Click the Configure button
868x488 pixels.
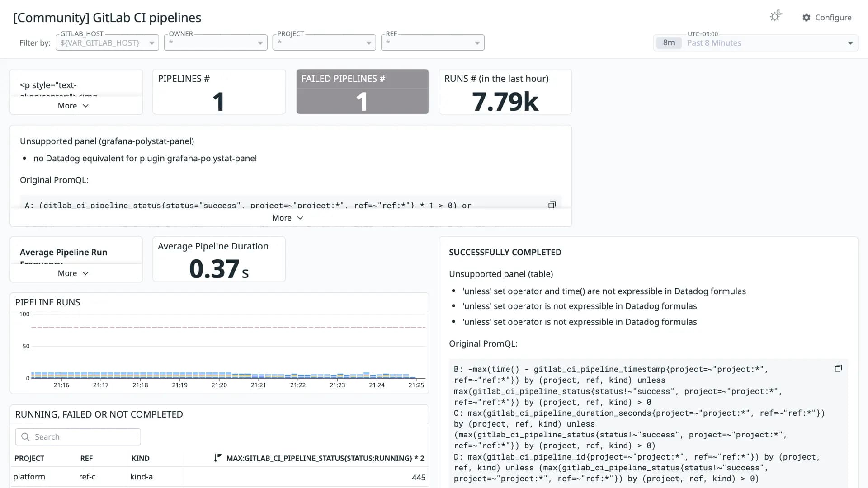[827, 18]
